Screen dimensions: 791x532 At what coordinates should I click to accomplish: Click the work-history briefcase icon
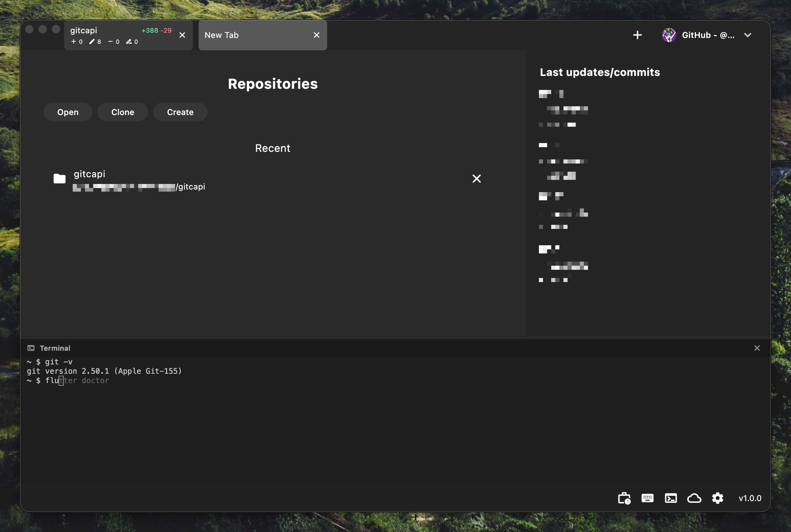[624, 498]
